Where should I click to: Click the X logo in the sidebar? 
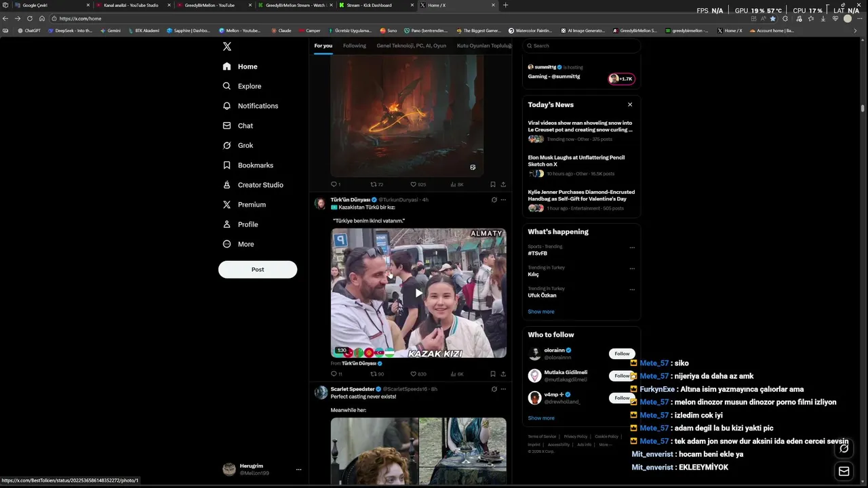tap(227, 46)
